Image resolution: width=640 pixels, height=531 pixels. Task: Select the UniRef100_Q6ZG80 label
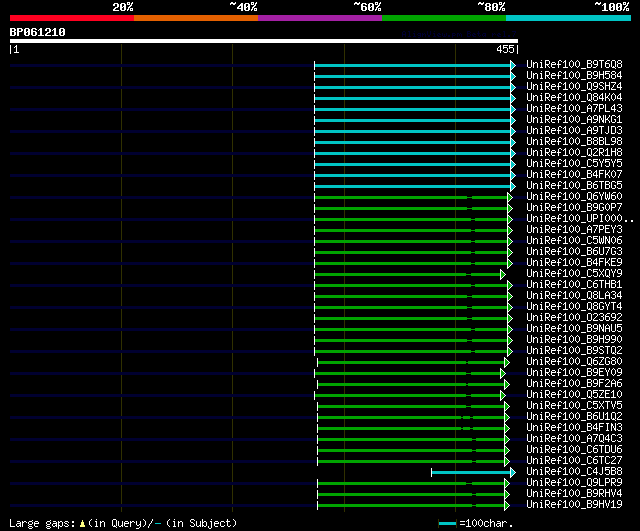point(574,362)
